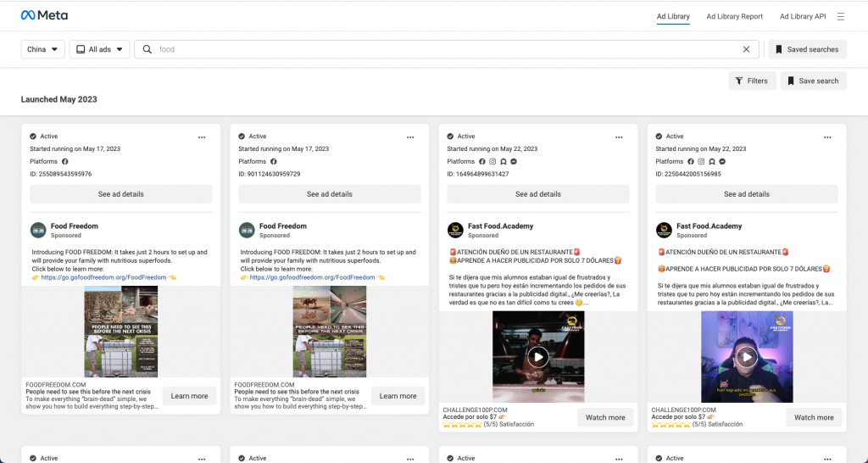Click Facebook platform icon on ad 901124630959729
Image resolution: width=868 pixels, height=463 pixels.
coord(274,162)
